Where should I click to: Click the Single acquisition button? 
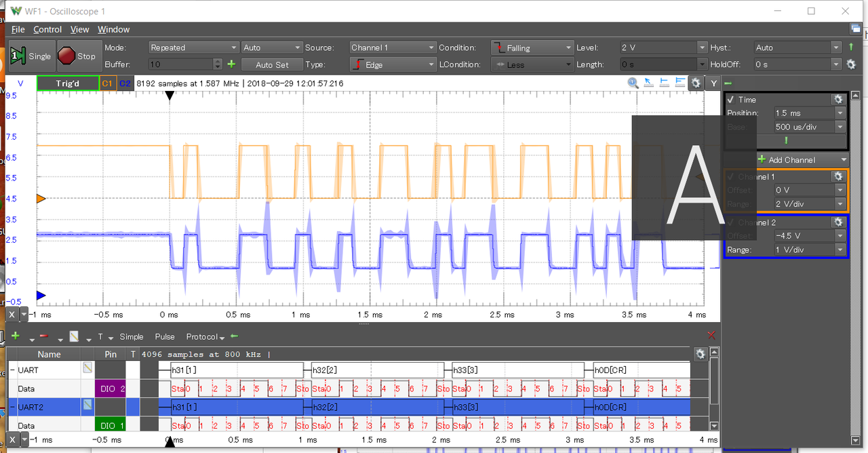31,56
